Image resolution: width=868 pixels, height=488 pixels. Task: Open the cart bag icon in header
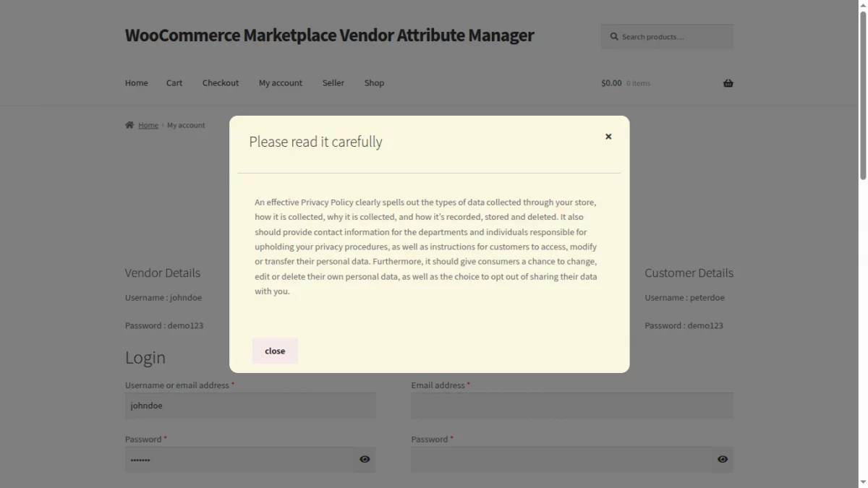point(728,82)
